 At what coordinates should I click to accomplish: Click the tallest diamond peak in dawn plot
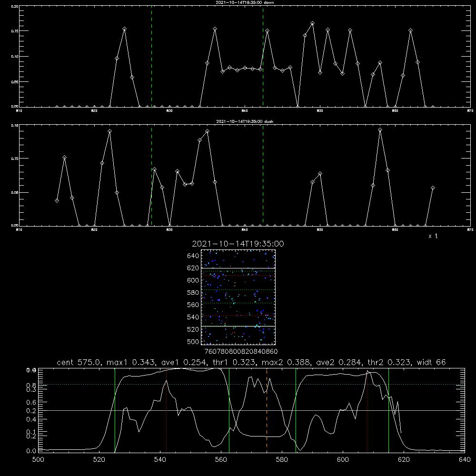point(312,23)
